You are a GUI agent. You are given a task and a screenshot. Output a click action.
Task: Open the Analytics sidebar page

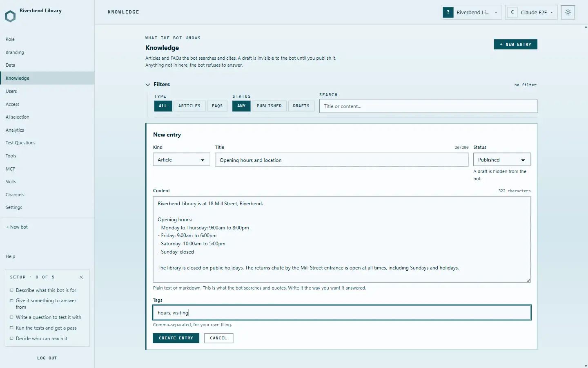coord(47,130)
